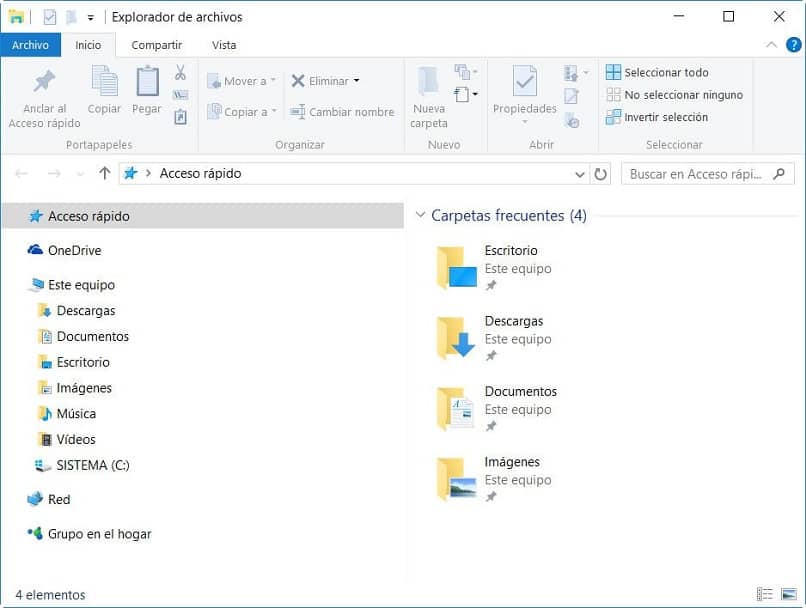Image resolution: width=806 pixels, height=608 pixels.
Task: Click Cambiar nombre button
Action: [x=342, y=112]
